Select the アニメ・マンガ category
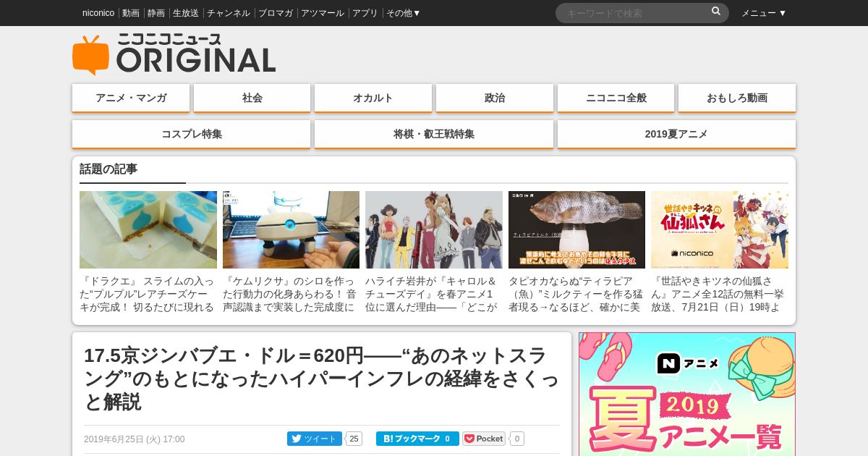The image size is (868, 456). coord(131,98)
